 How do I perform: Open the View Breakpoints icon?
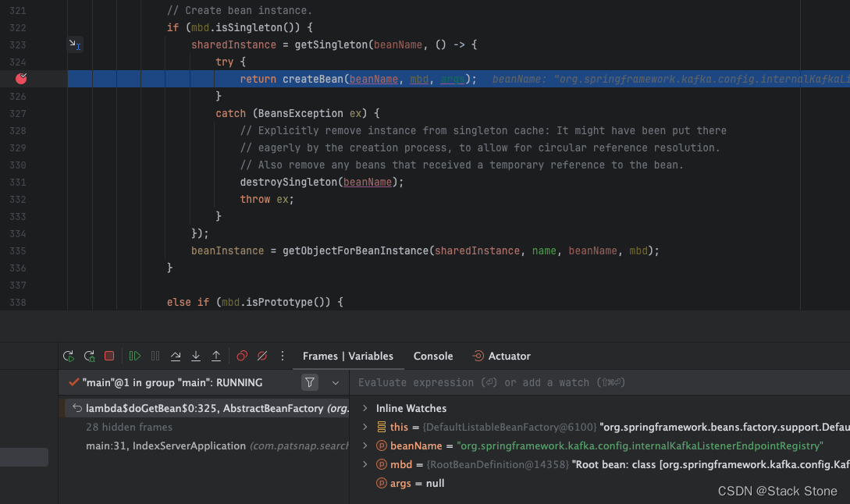pyautogui.click(x=242, y=356)
